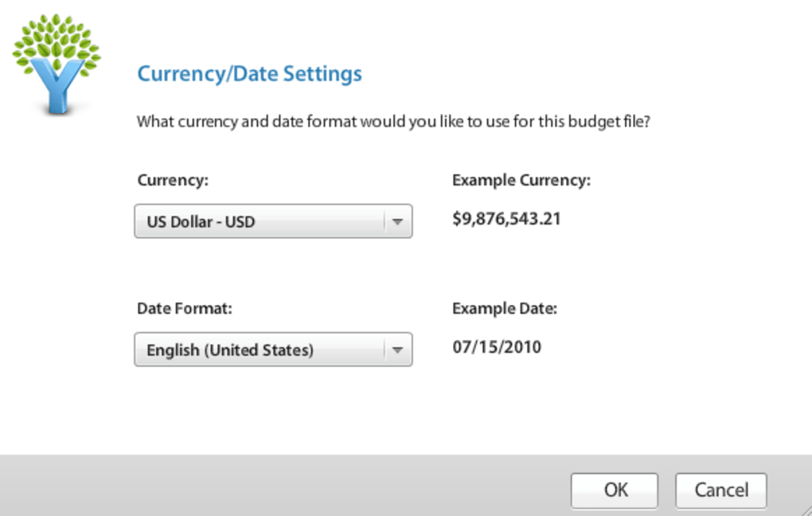Click the gray footer bar left of OK

pyautogui.click(x=279, y=487)
